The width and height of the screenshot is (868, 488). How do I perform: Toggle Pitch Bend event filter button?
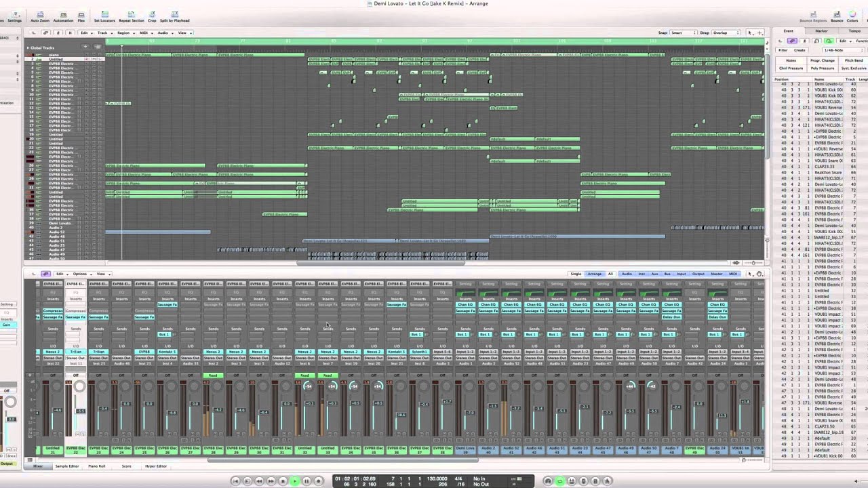tap(854, 60)
